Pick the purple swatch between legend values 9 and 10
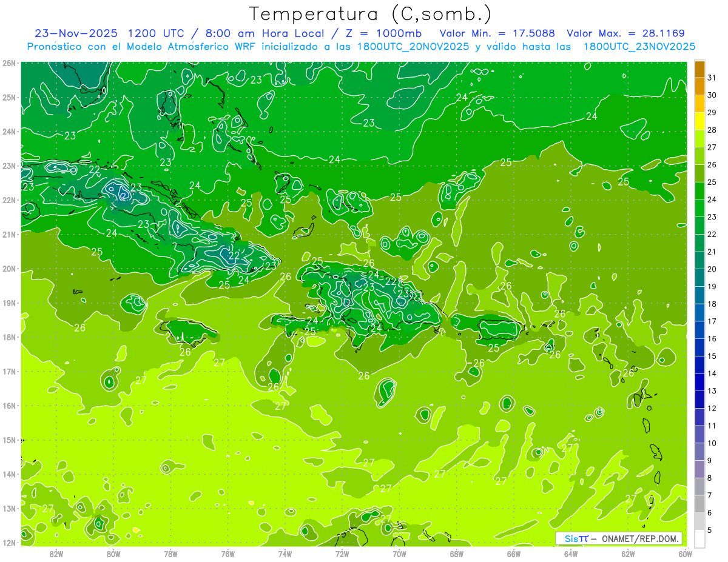Screen dimensions: 728x562 [x=699, y=452]
